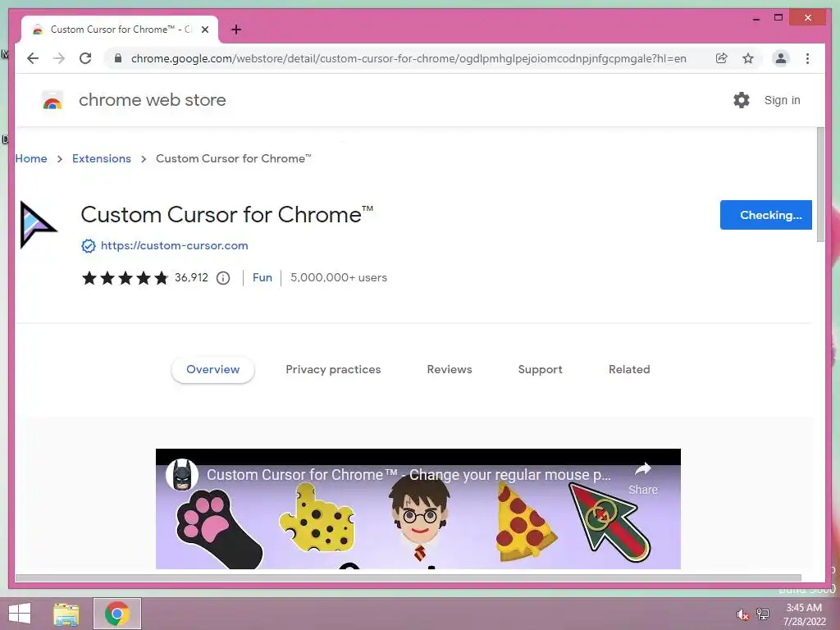Viewport: 840px width, 630px height.
Task: Open the video title link
Action: click(x=409, y=475)
